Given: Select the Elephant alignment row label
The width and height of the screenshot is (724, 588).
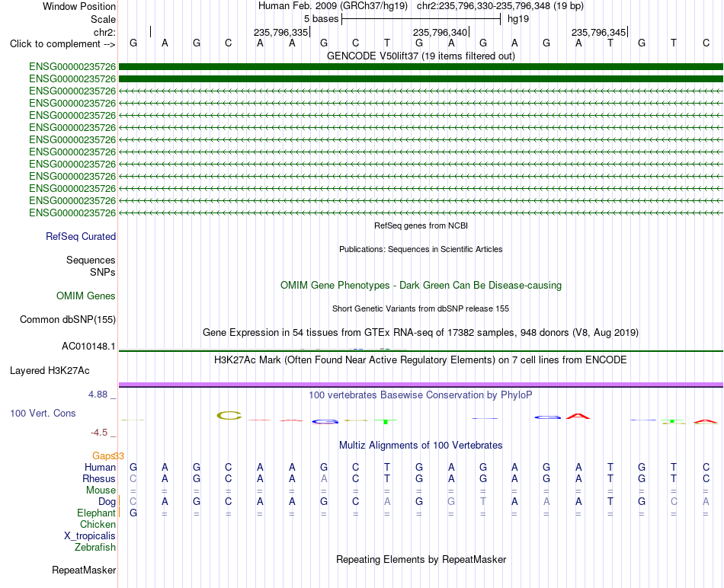Looking at the screenshot, I should click(96, 513).
